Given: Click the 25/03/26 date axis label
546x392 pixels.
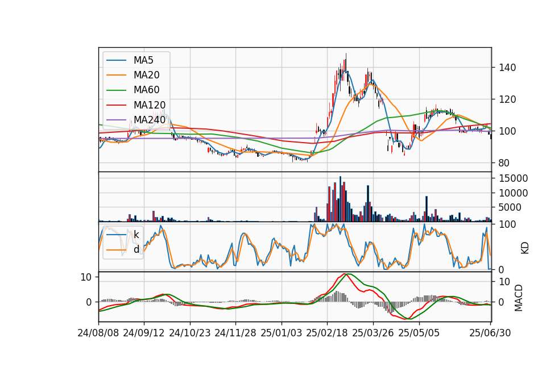Looking at the screenshot, I should tap(373, 333).
